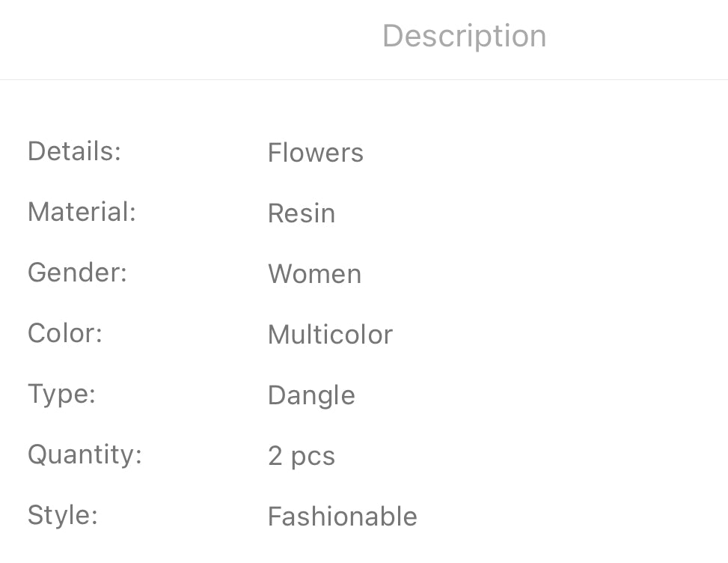Click the Gender label
Screen dimensions: 728x563
(x=77, y=273)
